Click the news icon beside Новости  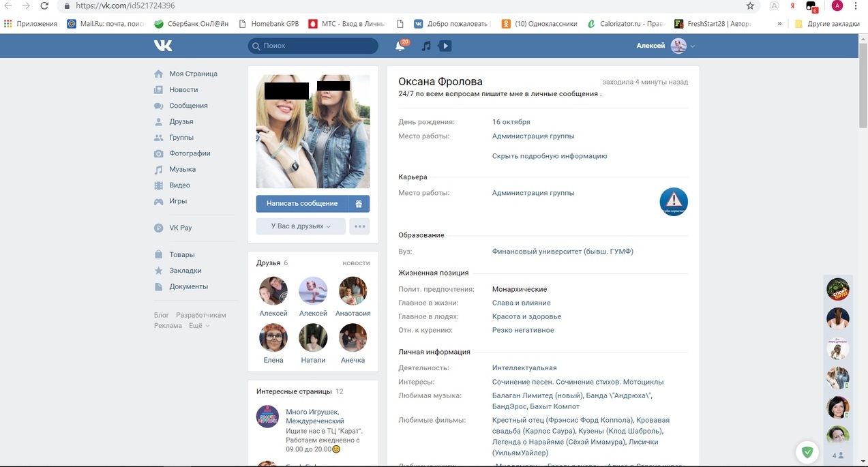click(158, 89)
